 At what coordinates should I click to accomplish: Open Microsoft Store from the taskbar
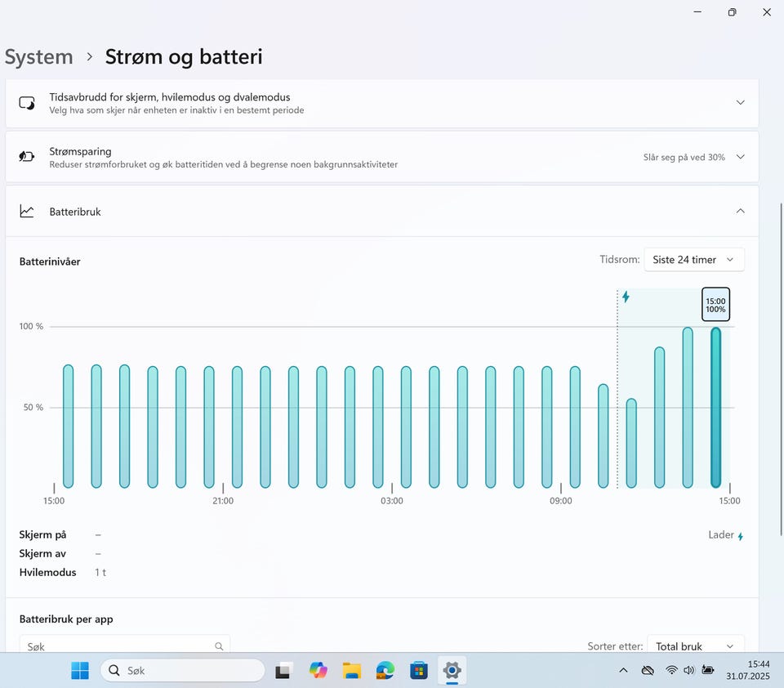[x=418, y=671]
